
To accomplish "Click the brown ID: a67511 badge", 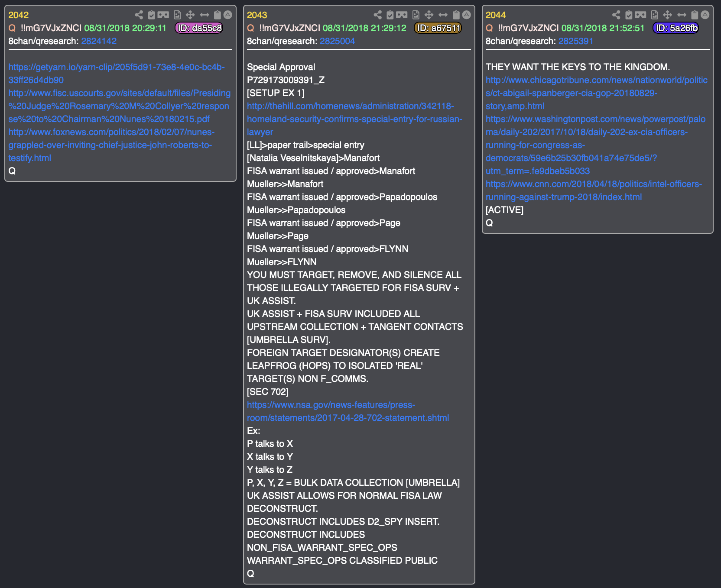I will [x=438, y=28].
